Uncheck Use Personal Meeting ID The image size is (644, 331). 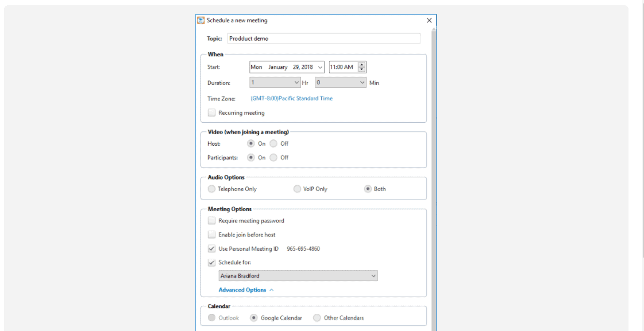(211, 248)
